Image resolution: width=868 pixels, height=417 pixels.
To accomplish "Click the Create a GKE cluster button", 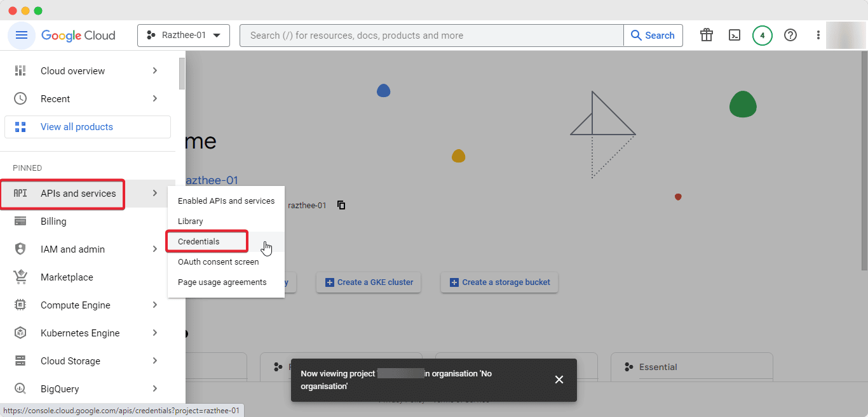I will point(368,282).
